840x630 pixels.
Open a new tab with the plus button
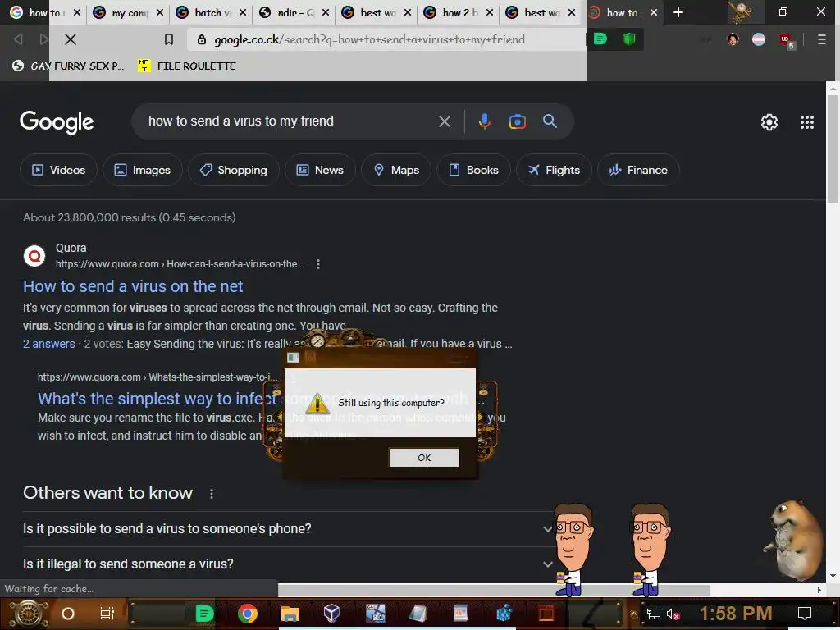[678, 12]
